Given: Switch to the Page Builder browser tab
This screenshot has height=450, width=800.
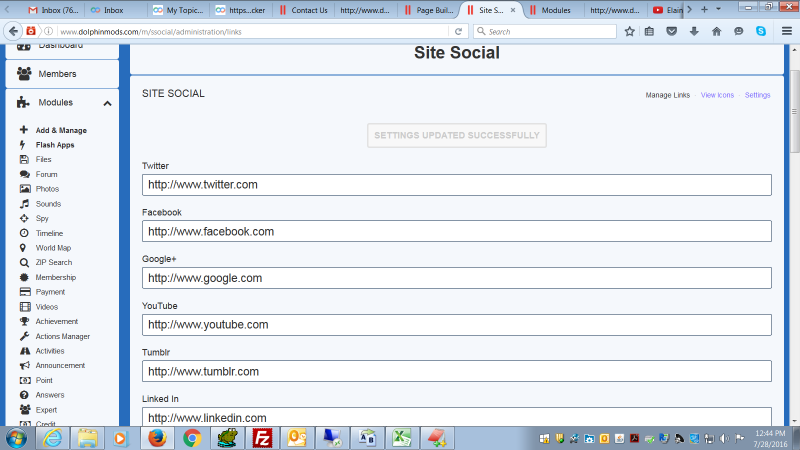Looking at the screenshot, I should pos(429,10).
